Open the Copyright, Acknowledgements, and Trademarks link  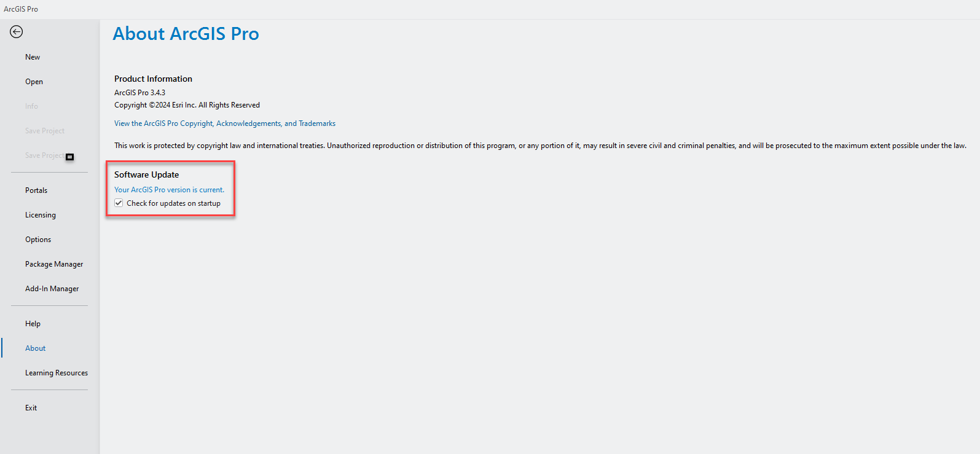pos(225,123)
